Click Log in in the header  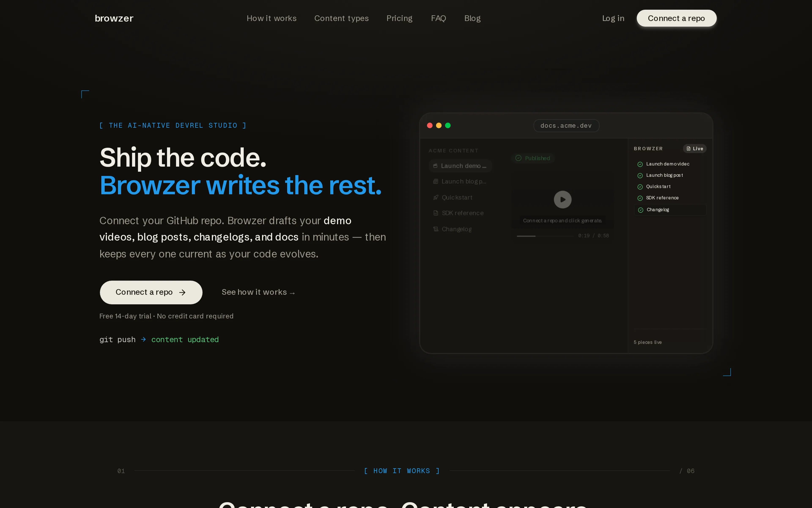point(613,18)
